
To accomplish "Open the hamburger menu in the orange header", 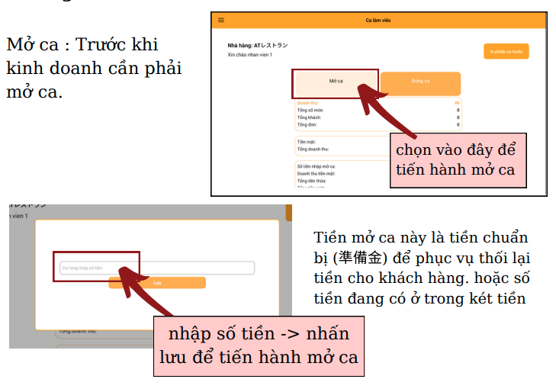I will (221, 20).
